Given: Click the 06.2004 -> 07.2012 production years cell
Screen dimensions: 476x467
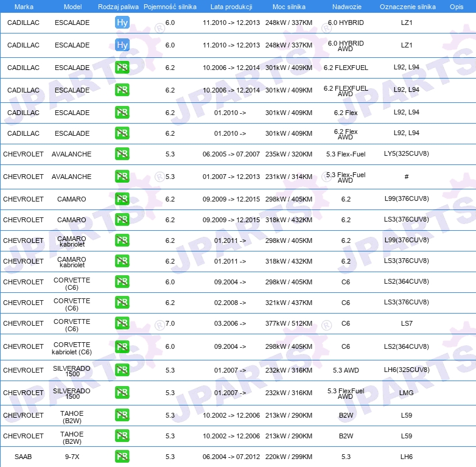Looking at the screenshot, I should [231, 457].
